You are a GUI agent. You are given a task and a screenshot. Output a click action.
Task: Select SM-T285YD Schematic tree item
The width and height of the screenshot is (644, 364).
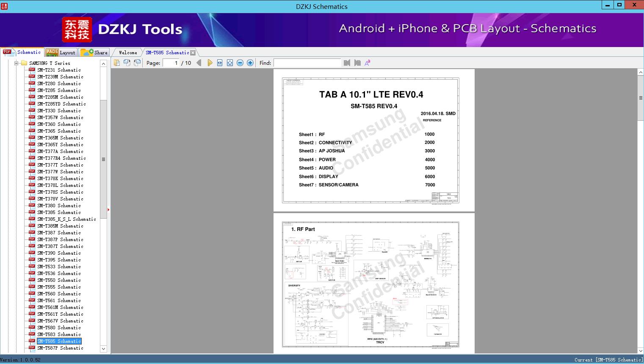click(x=61, y=104)
